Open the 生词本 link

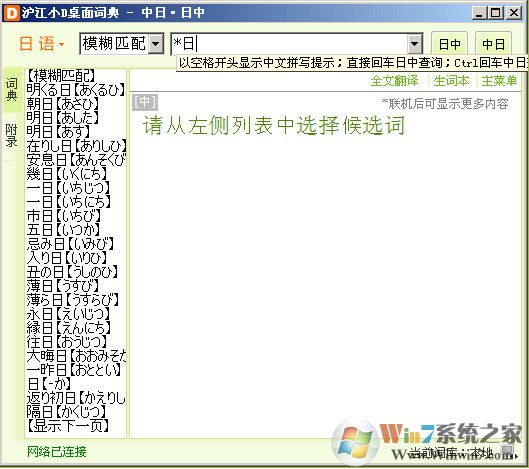pos(451,81)
